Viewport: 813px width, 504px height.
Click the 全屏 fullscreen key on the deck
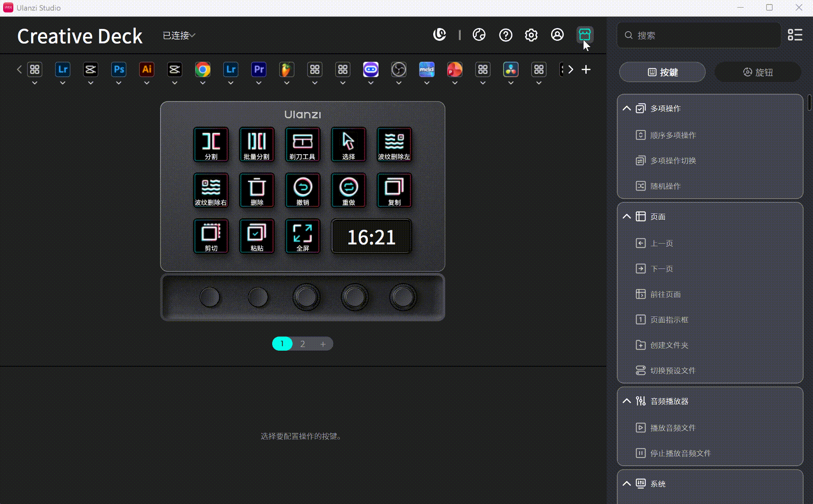(302, 236)
